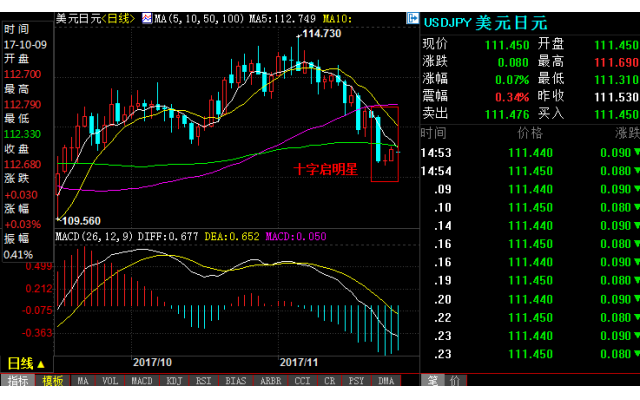
Task: Expand the 日线 period selector
Action: tap(26, 363)
